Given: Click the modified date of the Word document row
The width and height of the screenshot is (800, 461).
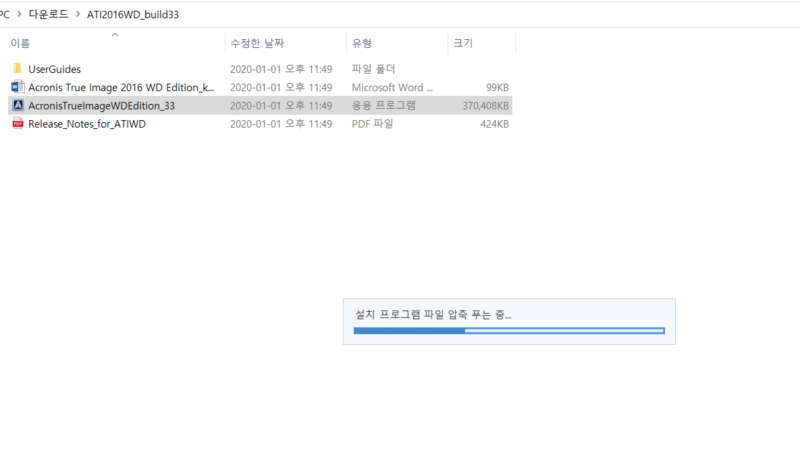Looking at the screenshot, I should point(281,87).
